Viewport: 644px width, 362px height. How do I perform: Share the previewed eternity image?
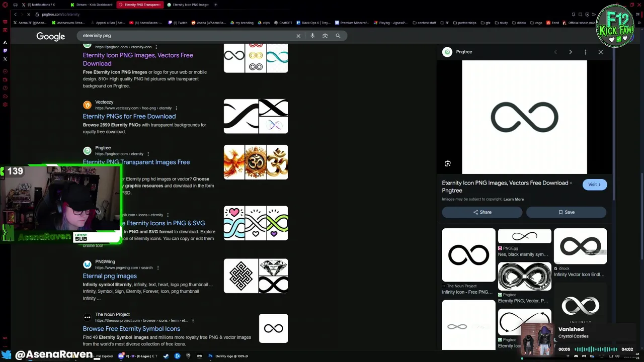pos(482,212)
